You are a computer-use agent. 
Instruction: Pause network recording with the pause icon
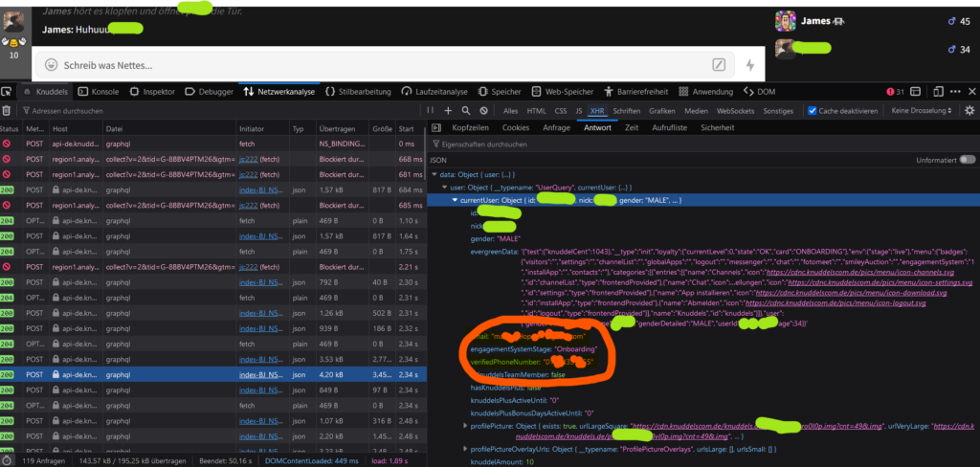(x=430, y=110)
